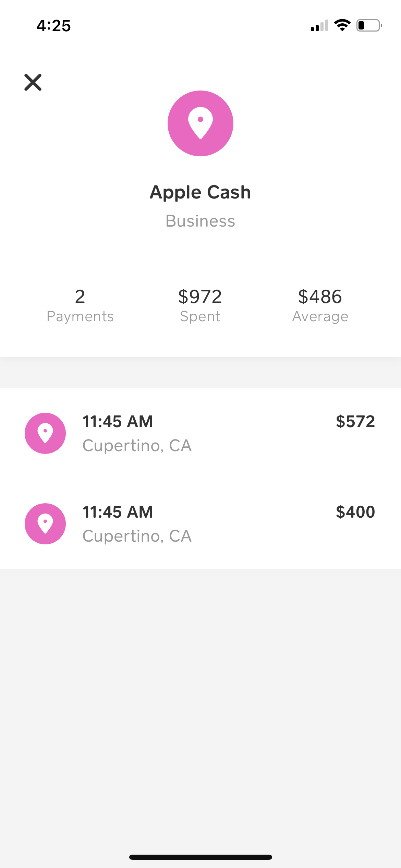Screen dimensions: 401x868
Task: Tap the pin icon beside the $400 payment
Action: tap(45, 524)
